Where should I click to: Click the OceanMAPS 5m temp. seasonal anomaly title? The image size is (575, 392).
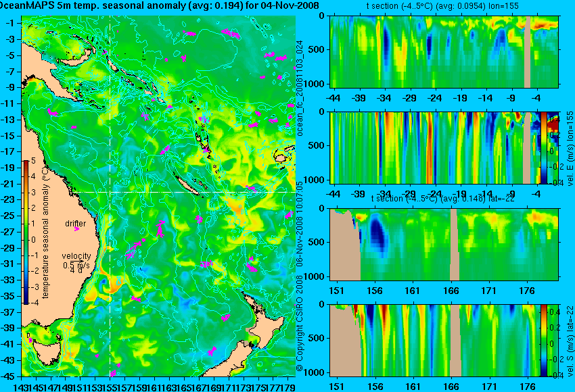pos(160,5)
